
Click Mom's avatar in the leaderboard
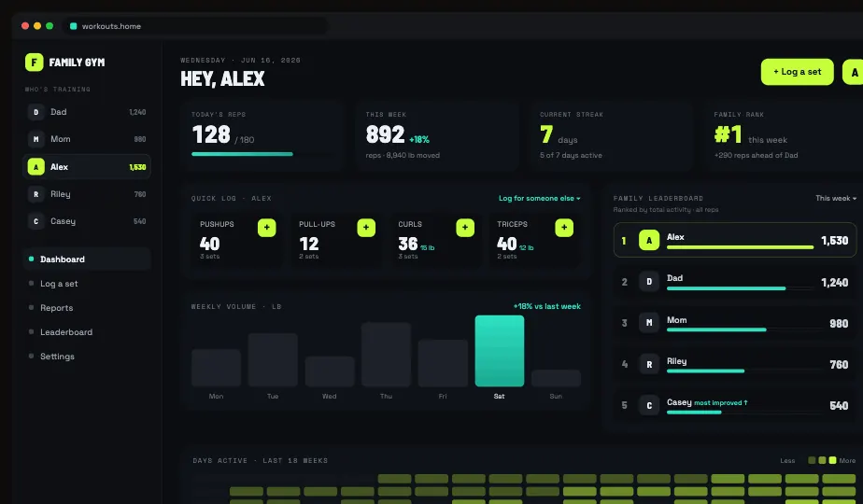649,323
